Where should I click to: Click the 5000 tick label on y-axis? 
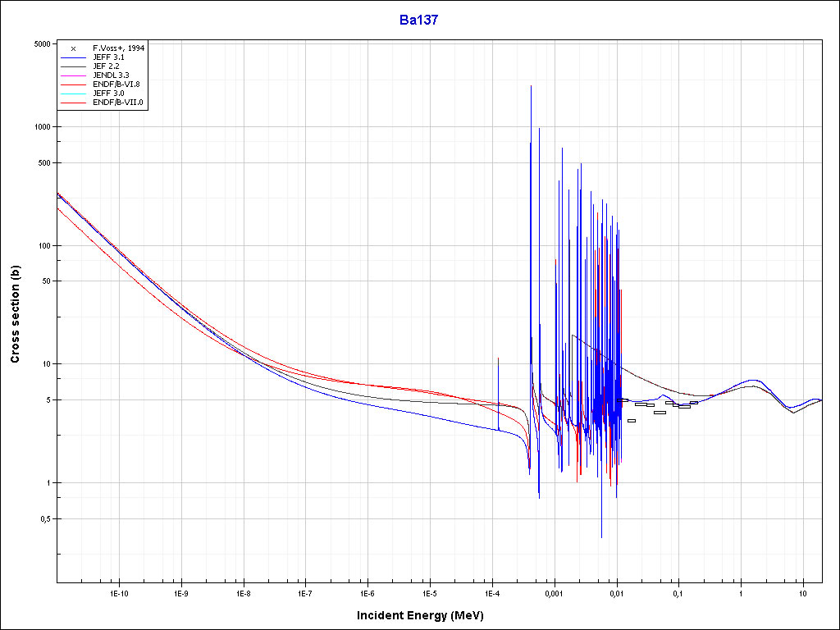point(43,44)
